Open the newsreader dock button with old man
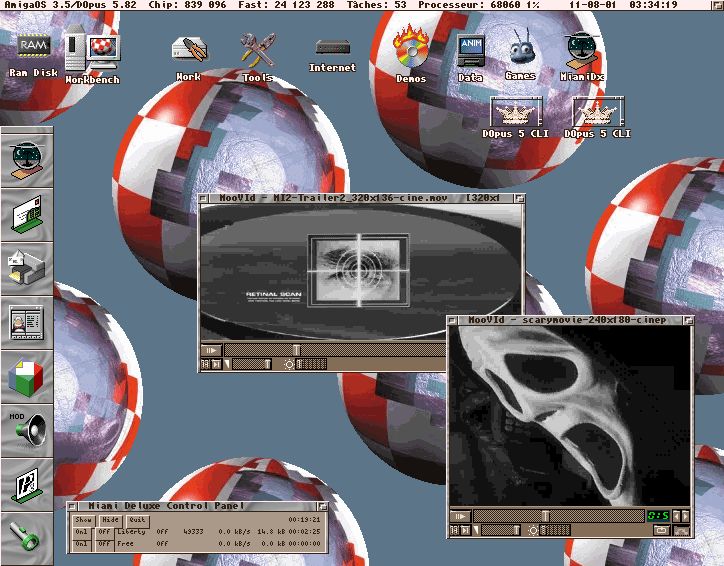This screenshot has width=724, height=566. click(27, 322)
